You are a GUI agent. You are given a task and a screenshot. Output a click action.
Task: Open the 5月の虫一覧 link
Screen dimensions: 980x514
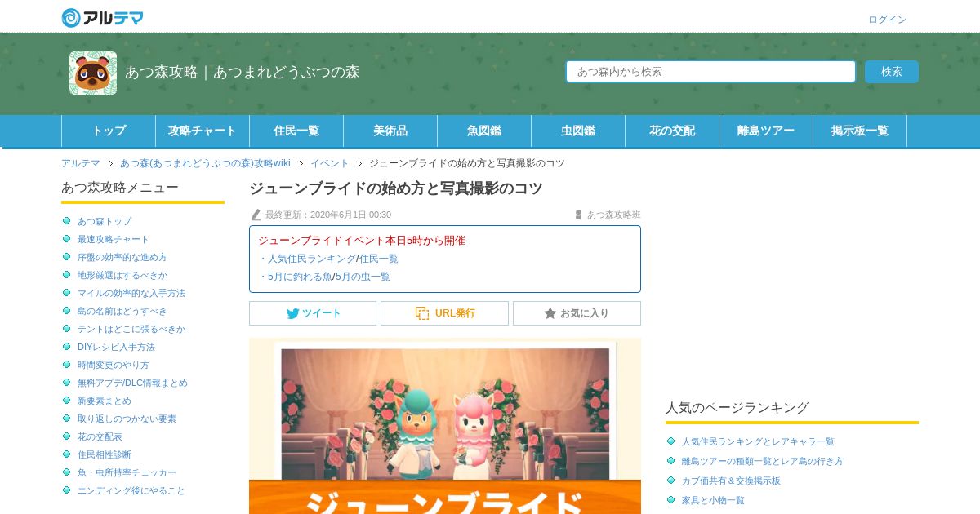point(363,277)
